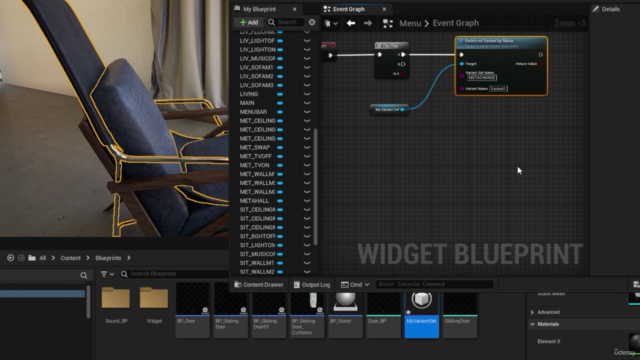Select the LIVING variable

tap(249, 94)
